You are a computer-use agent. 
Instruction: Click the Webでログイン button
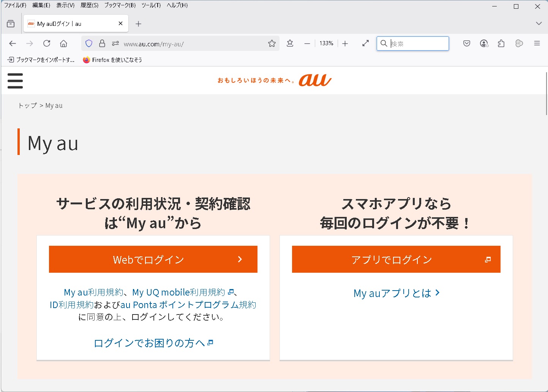pyautogui.click(x=153, y=259)
